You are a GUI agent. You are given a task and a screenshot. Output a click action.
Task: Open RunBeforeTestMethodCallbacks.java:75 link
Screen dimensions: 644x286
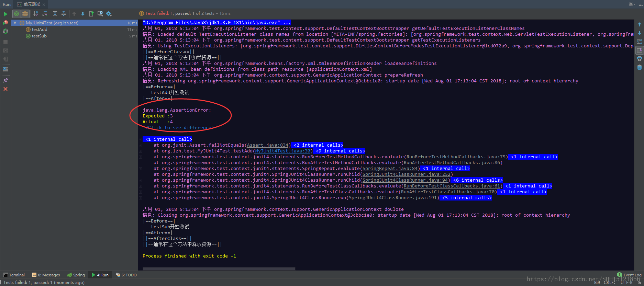click(x=456, y=157)
